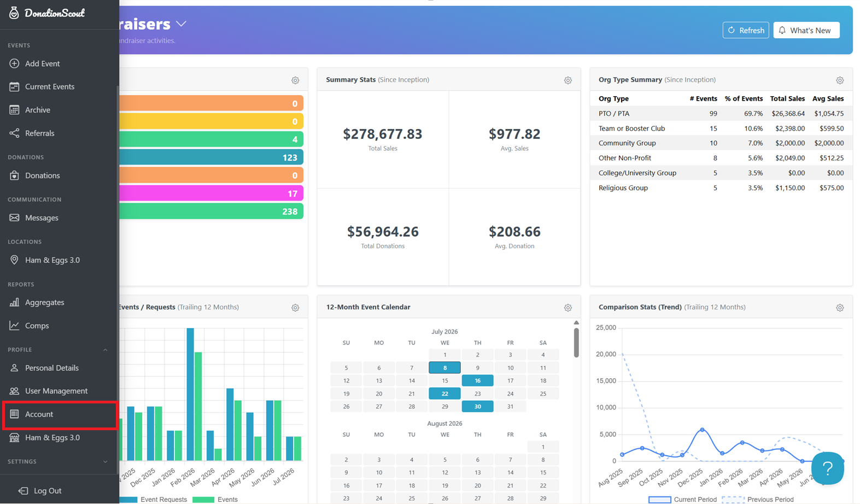Image resolution: width=860 pixels, height=504 pixels.
Task: Open Referrals share icon
Action: [x=14, y=133]
